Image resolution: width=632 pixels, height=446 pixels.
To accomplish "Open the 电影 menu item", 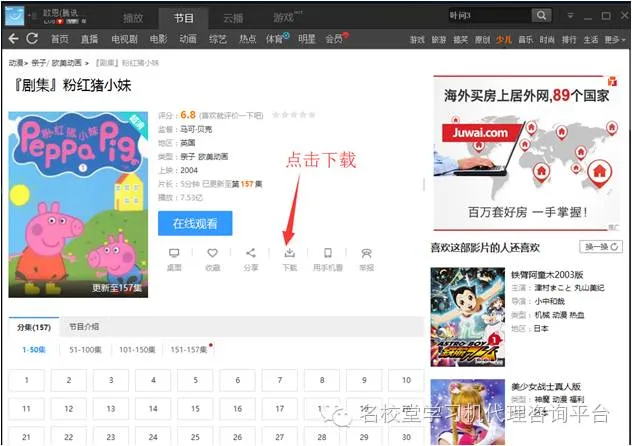I will point(158,39).
